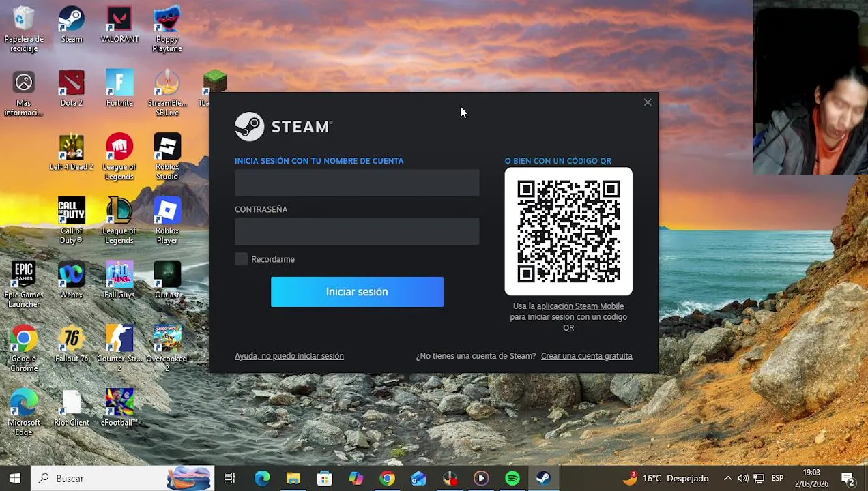Click the Iniciar sesión button

click(x=357, y=292)
